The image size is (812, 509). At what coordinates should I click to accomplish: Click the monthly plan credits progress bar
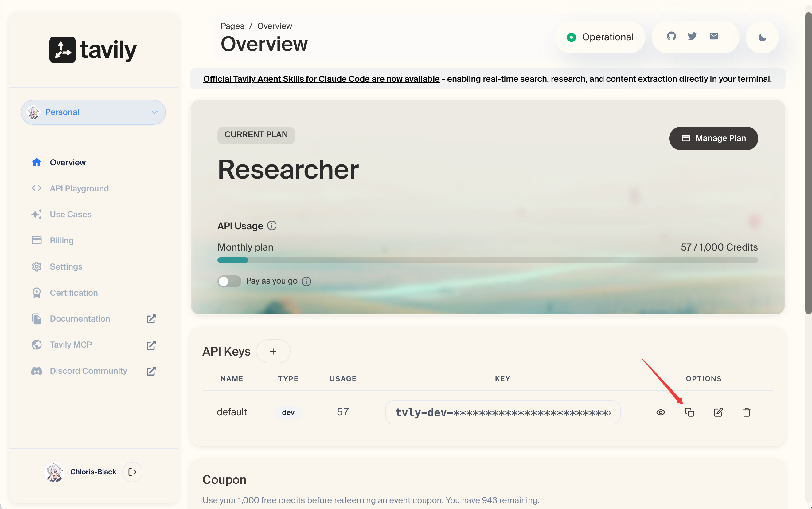[x=488, y=260]
